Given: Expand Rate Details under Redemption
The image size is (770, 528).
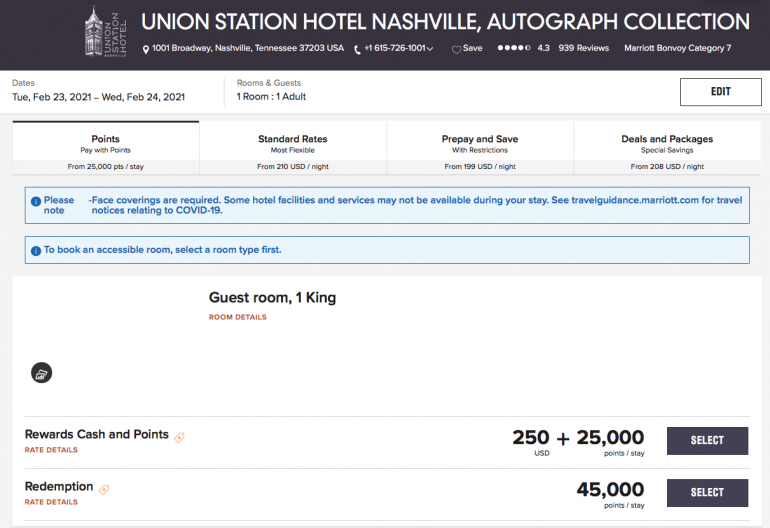Looking at the screenshot, I should 50,502.
